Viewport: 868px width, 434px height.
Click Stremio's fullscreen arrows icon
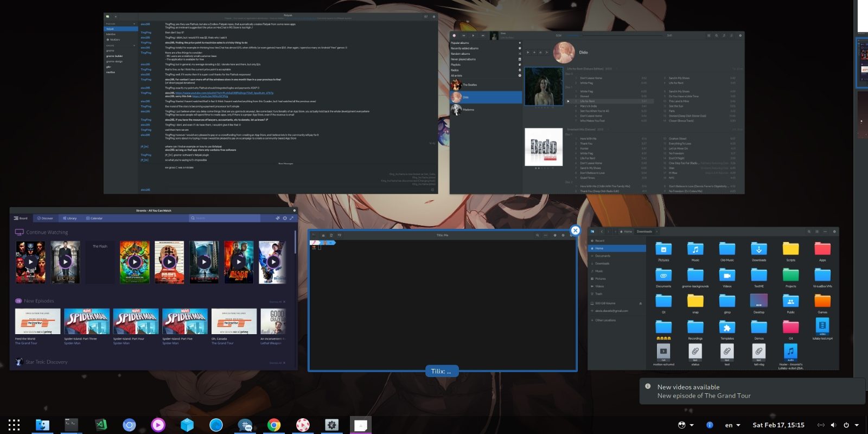click(291, 218)
